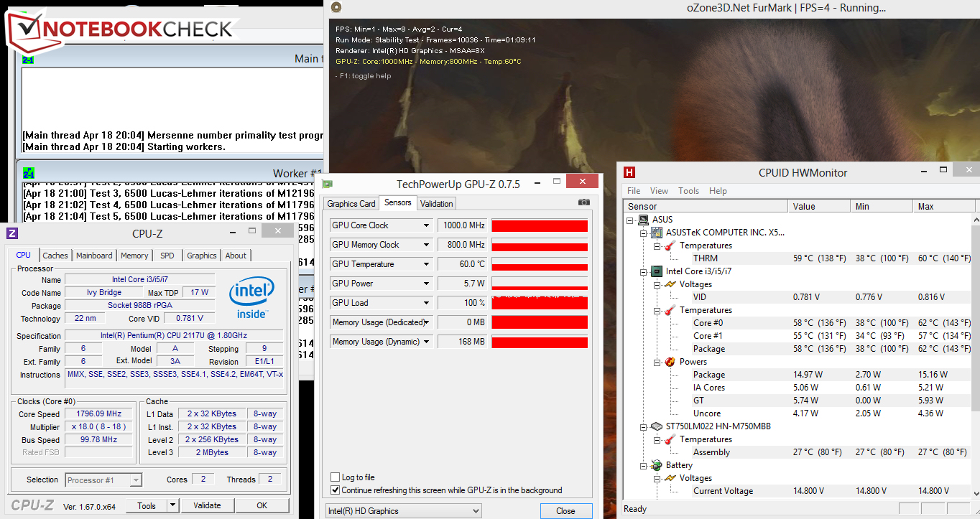Collapse the ASUS root tree node

tap(631, 220)
